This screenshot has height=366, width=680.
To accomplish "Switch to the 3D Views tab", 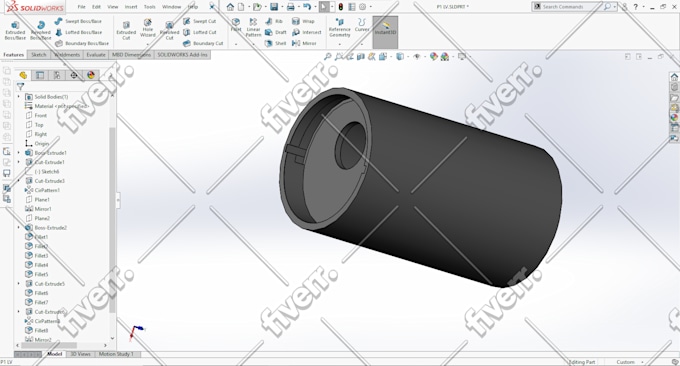I will pos(81,354).
